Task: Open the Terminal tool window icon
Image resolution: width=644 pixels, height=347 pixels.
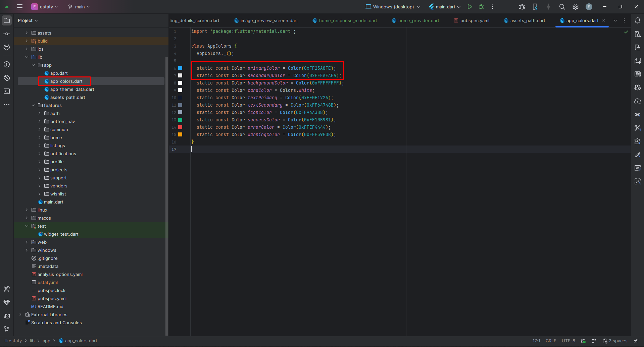Action: [7, 91]
